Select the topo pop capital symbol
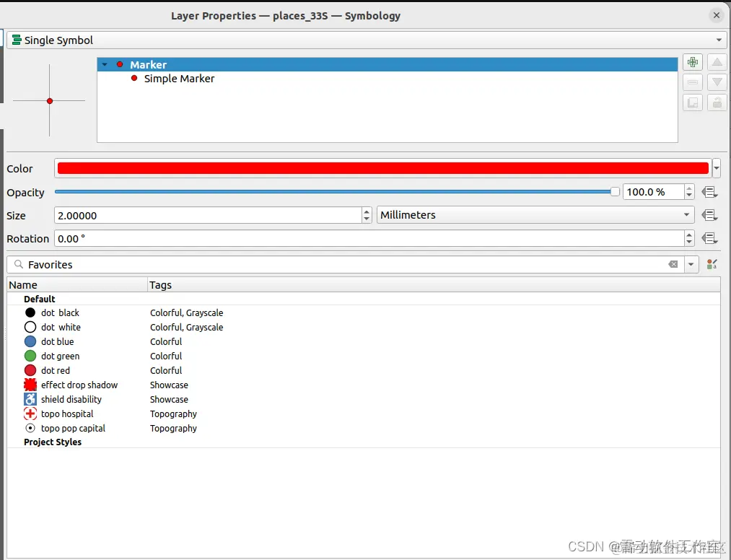The width and height of the screenshot is (731, 560). pos(65,429)
